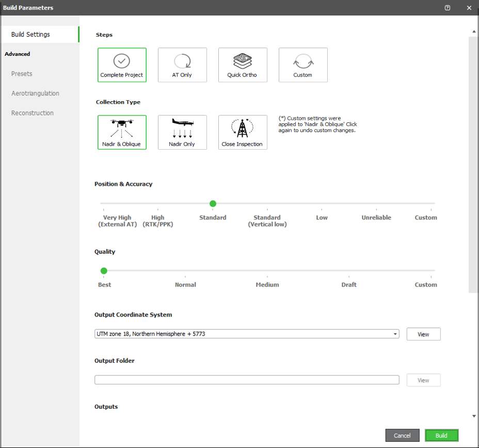This screenshot has width=479, height=448.
Task: Select Nadir & Oblique collection type
Action: 122,132
